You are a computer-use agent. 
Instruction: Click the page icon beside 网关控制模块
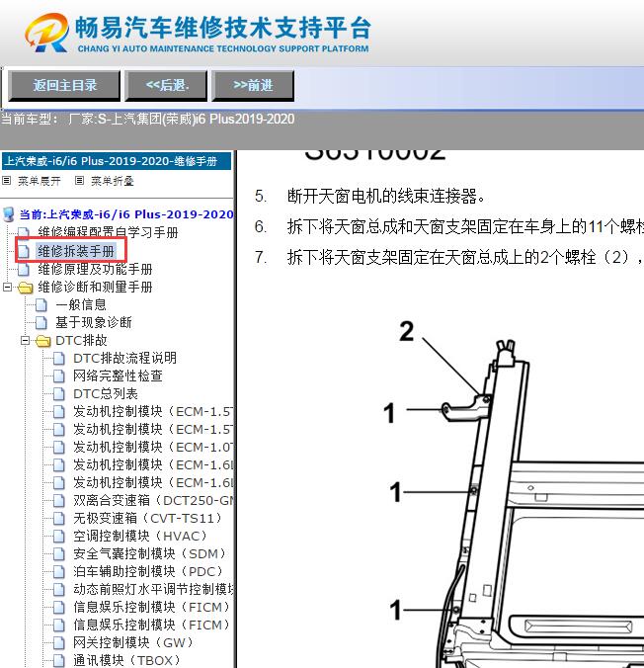[59, 643]
